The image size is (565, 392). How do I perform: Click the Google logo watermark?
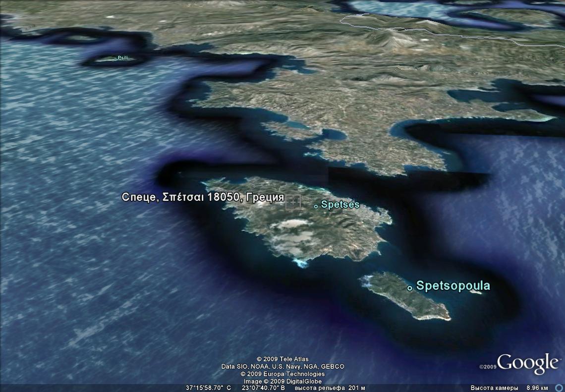528,363
